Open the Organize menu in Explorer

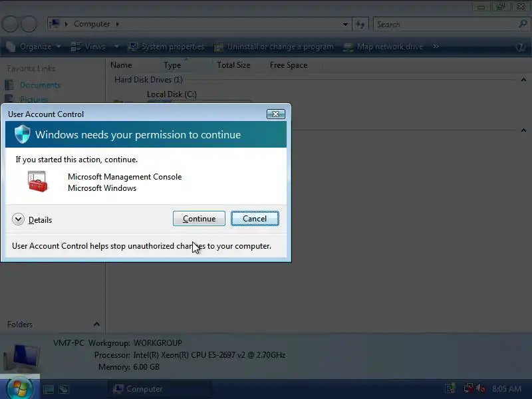33,47
